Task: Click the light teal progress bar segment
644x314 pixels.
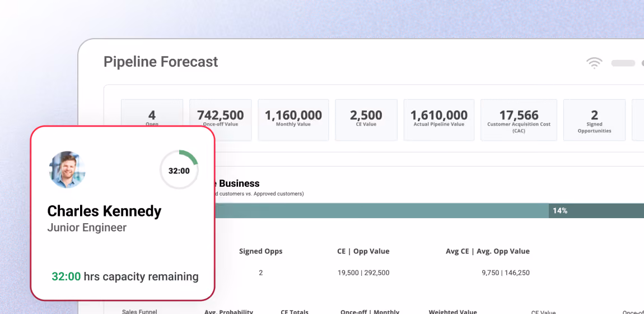Action: pos(381,210)
